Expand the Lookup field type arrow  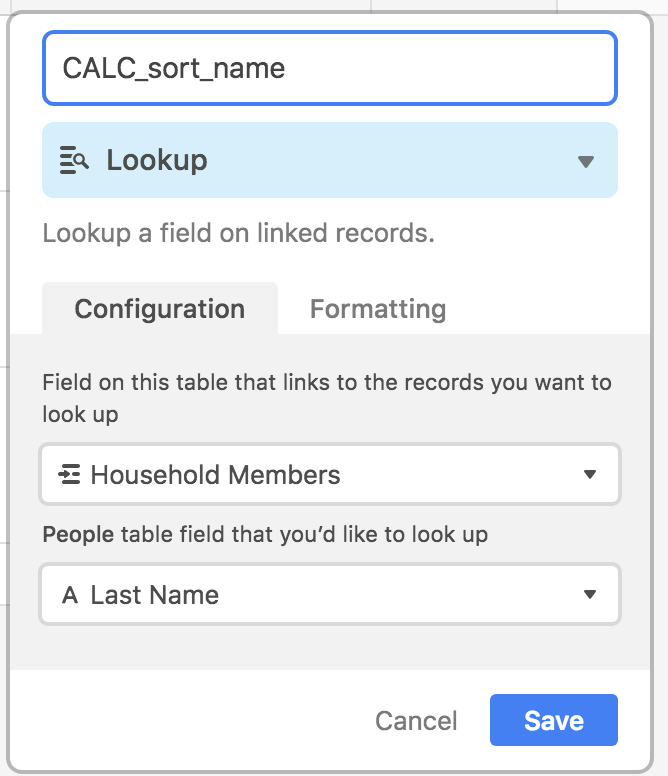tap(586, 161)
